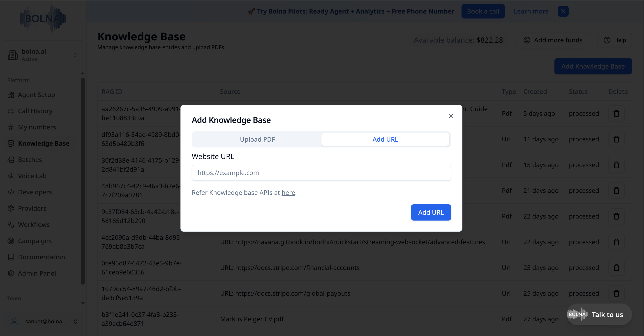Open Knowledge base APIs via here link
644x336 pixels.
point(288,193)
